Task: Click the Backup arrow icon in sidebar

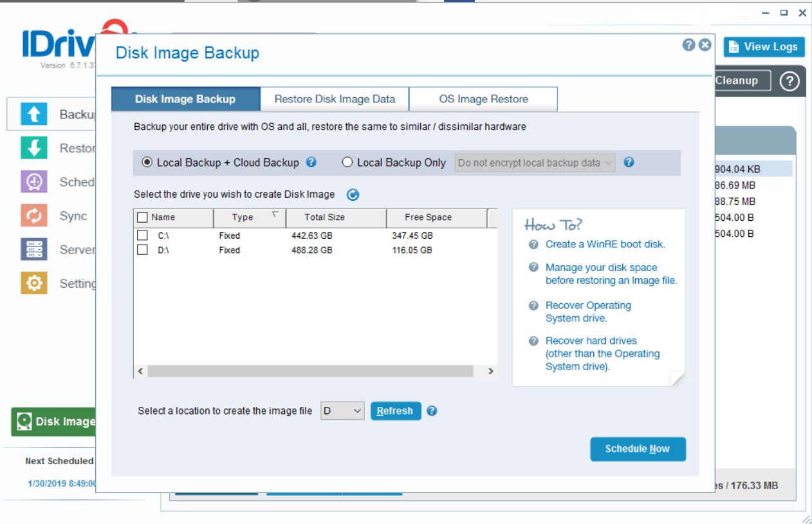Action: tap(33, 114)
